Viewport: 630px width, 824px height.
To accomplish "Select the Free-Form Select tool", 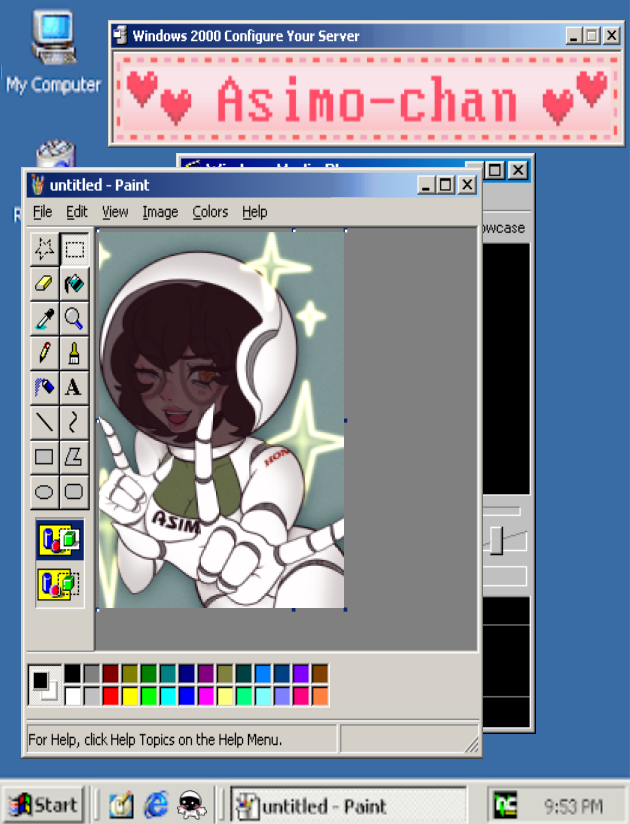I will tap(44, 249).
